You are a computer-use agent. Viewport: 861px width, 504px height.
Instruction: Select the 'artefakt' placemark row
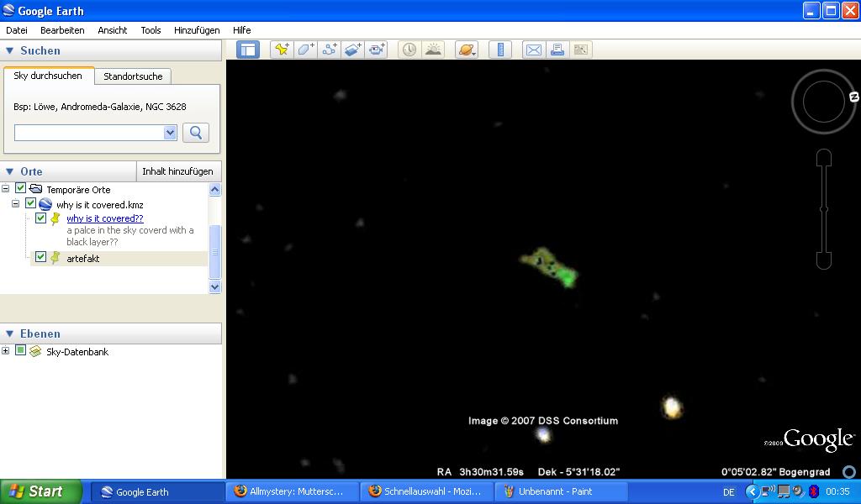[x=119, y=259]
